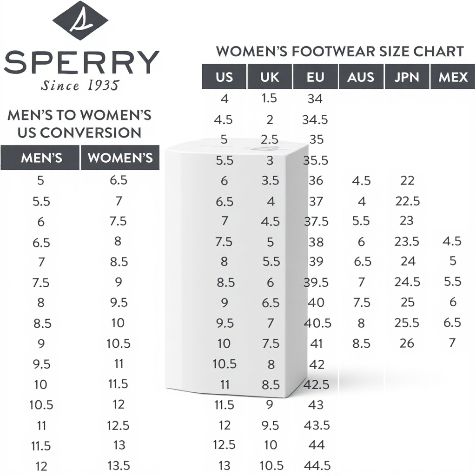Viewport: 476px width, 476px height.
Task: Select the JPN column header
Action: point(407,77)
